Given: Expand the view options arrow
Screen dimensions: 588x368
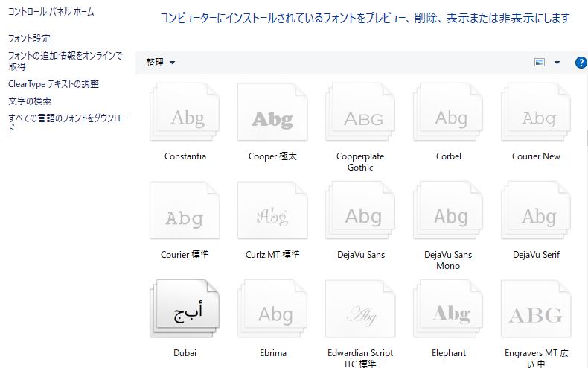Looking at the screenshot, I should click(557, 63).
